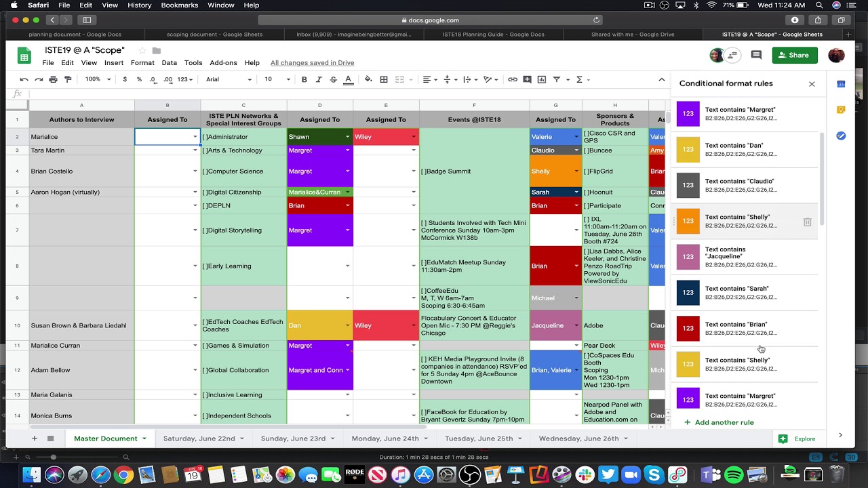Screen dimensions: 868x488
Task: Open the all sheets list icon
Action: click(50, 439)
